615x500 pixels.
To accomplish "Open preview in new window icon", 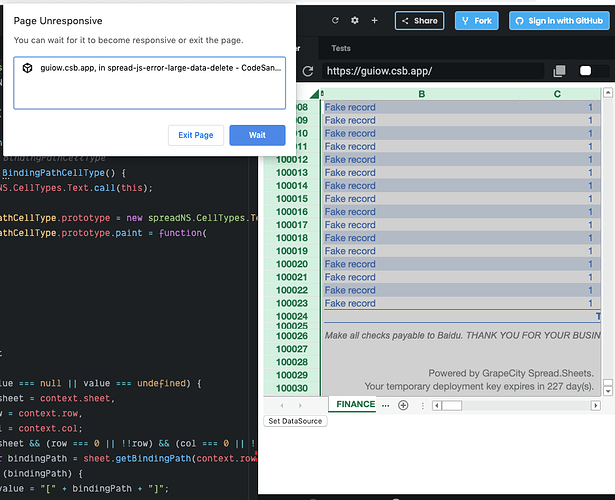I will point(559,72).
